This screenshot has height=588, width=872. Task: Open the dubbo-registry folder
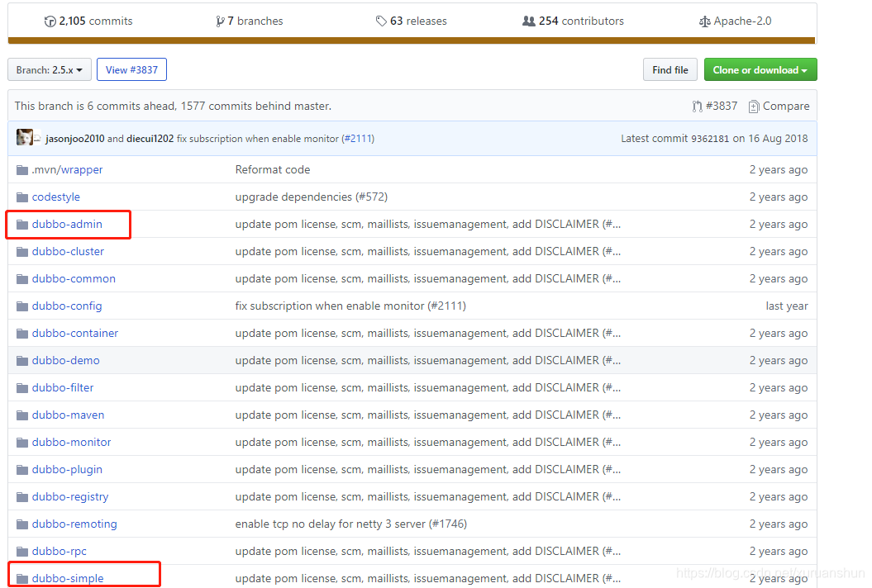click(x=70, y=496)
